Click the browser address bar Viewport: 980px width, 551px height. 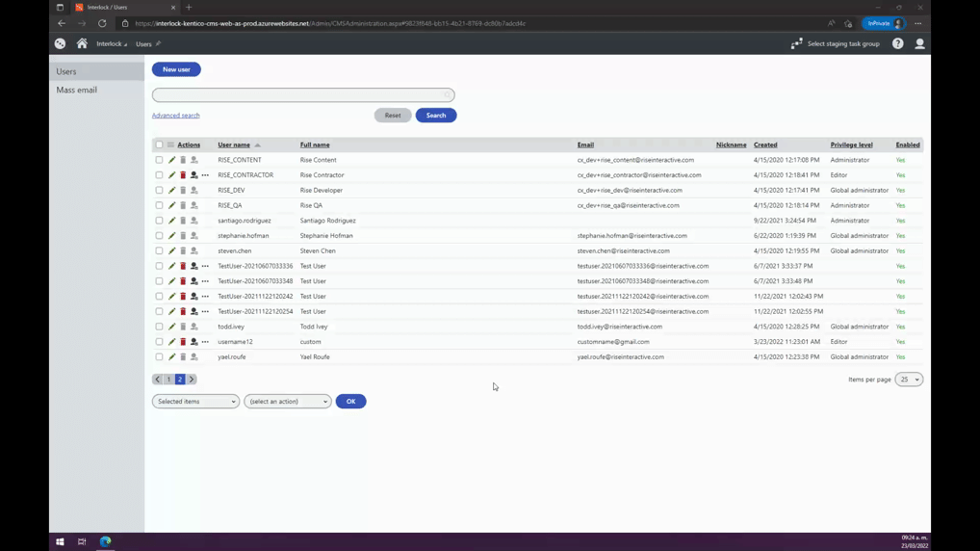[x=469, y=23]
